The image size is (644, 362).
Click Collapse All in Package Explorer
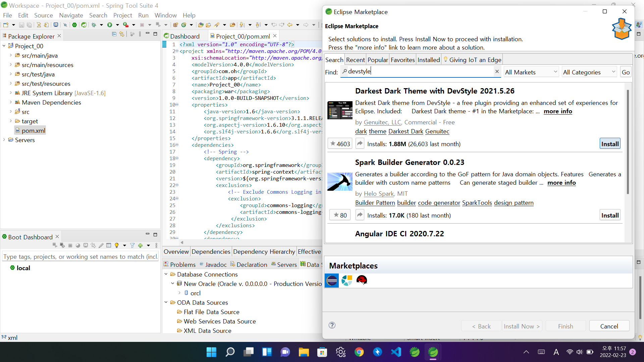tap(114, 34)
